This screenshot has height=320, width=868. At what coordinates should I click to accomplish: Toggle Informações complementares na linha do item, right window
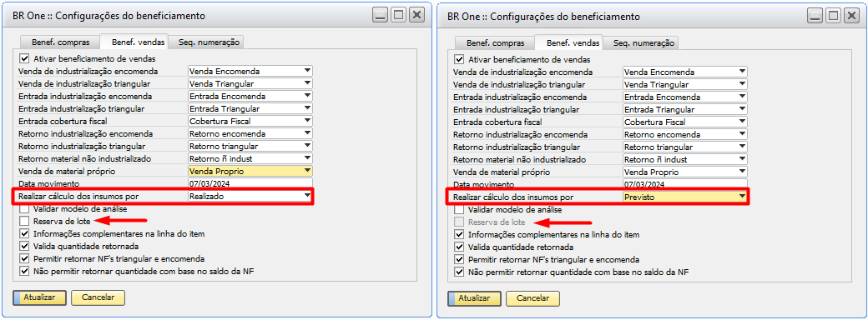click(x=458, y=234)
